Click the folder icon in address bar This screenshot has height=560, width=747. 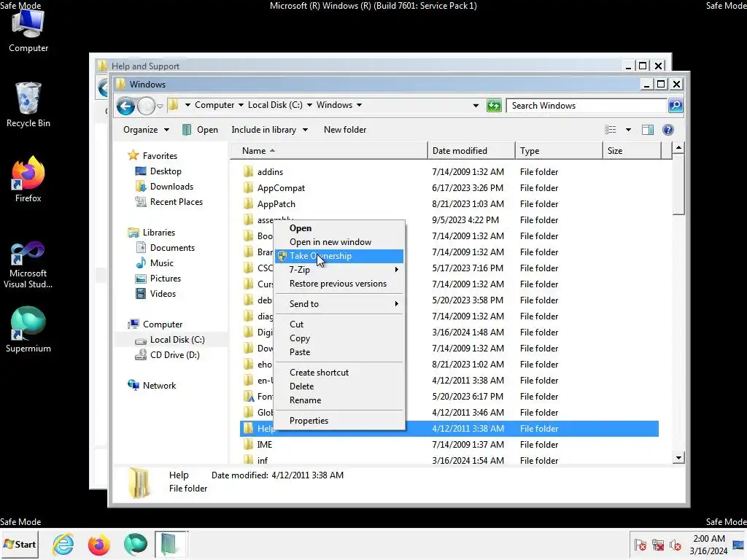pyautogui.click(x=174, y=105)
